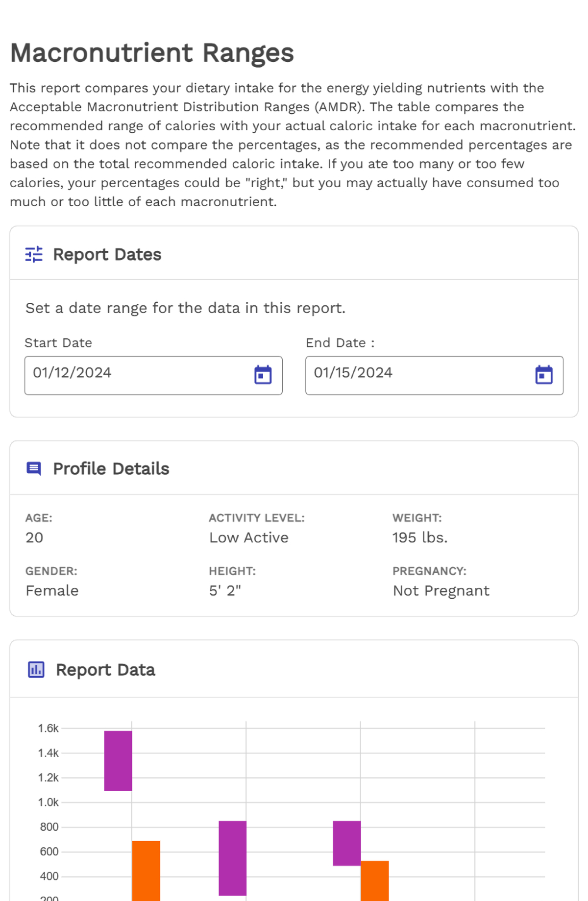Select the Profile Details section header
This screenshot has height=901, width=588.
point(111,469)
